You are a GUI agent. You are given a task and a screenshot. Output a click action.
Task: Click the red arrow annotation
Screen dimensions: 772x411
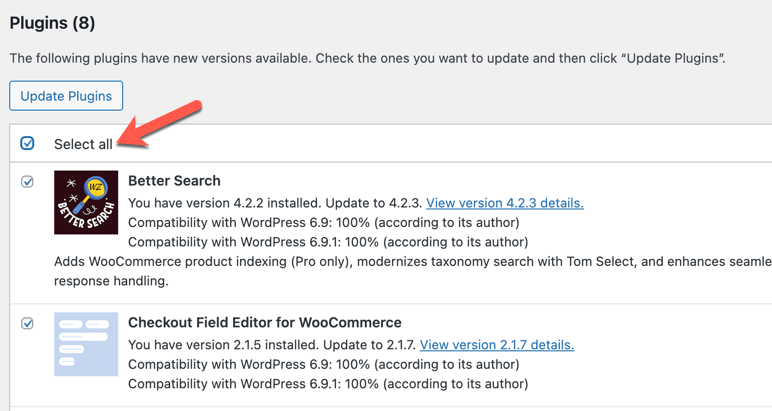163,124
